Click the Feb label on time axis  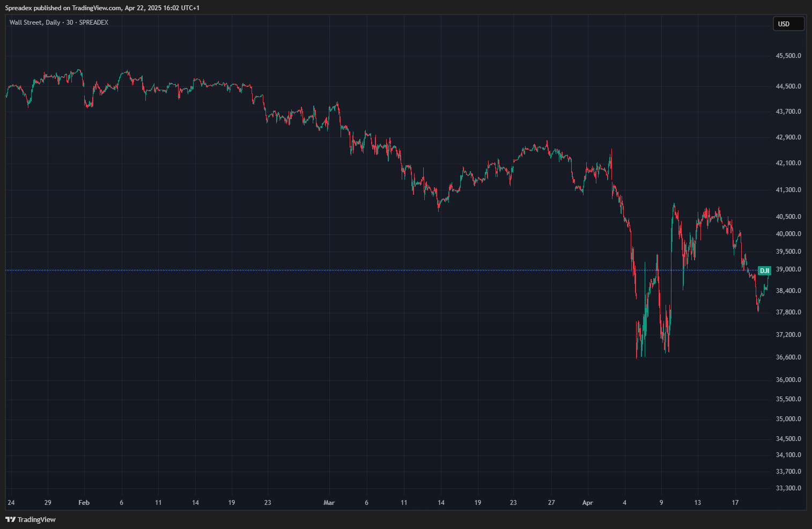tap(84, 503)
